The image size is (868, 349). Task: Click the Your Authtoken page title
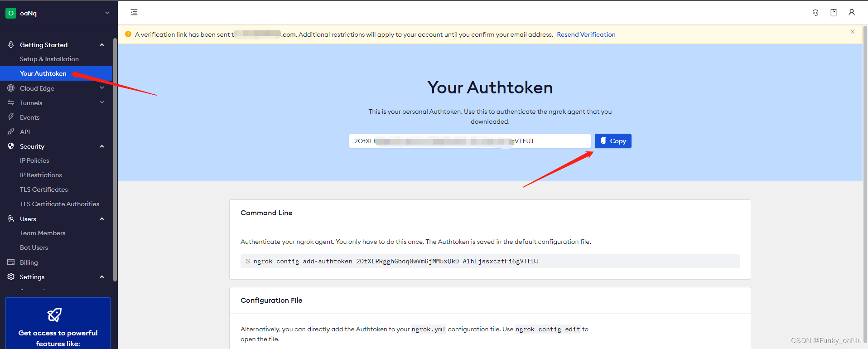490,87
